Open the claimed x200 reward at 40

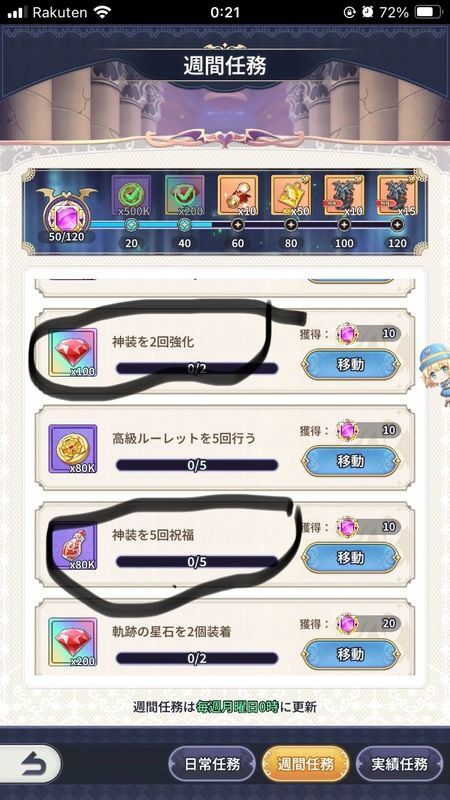point(185,196)
